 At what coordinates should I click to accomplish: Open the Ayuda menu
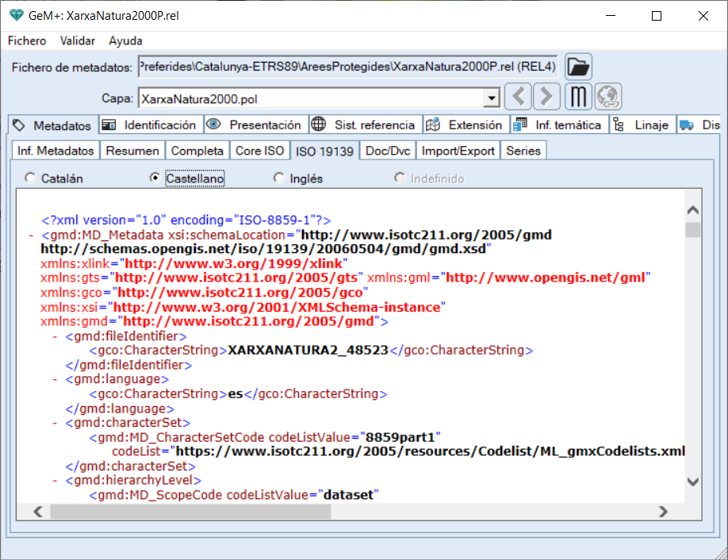click(125, 40)
